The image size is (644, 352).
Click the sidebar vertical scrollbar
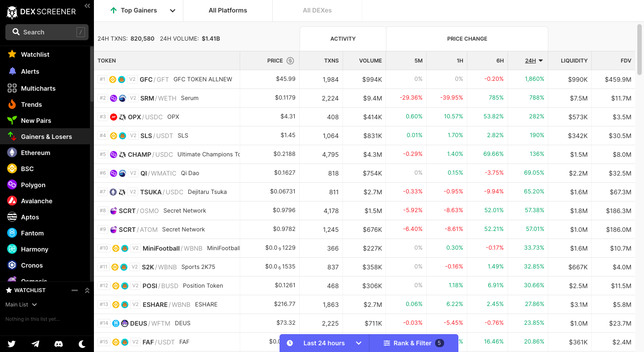92,74
